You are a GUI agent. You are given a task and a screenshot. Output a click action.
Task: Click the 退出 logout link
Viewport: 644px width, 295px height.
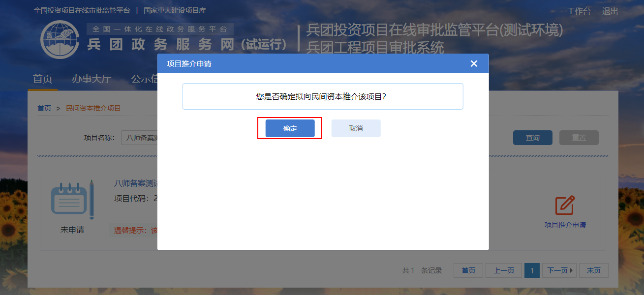pyautogui.click(x=610, y=11)
